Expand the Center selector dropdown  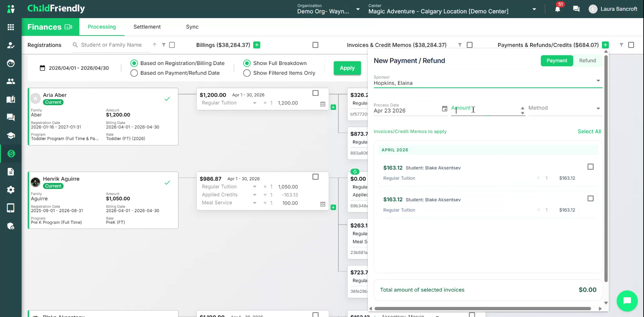534,9
